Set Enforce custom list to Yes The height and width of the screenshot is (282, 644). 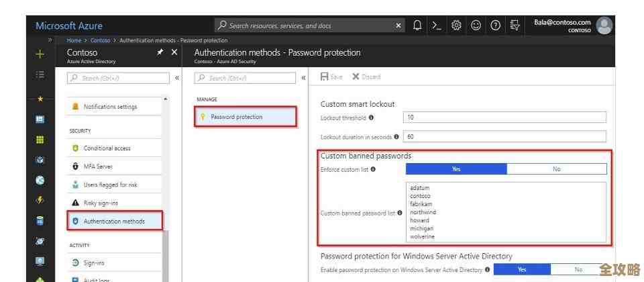coord(456,169)
